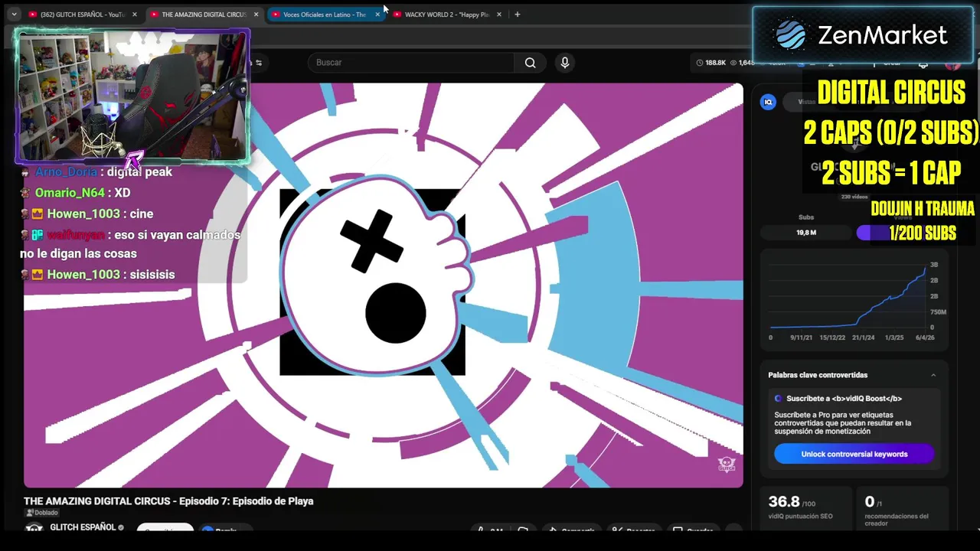The width and height of the screenshot is (980, 551).
Task: Open the browser tab search dropdown arrow
Action: pyautogui.click(x=14, y=15)
